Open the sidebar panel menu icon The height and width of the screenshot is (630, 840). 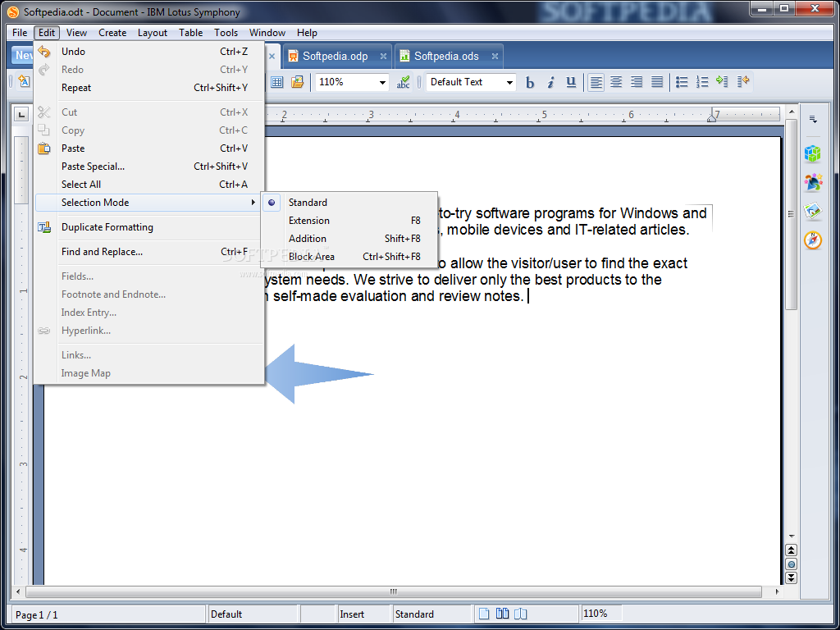[813, 119]
